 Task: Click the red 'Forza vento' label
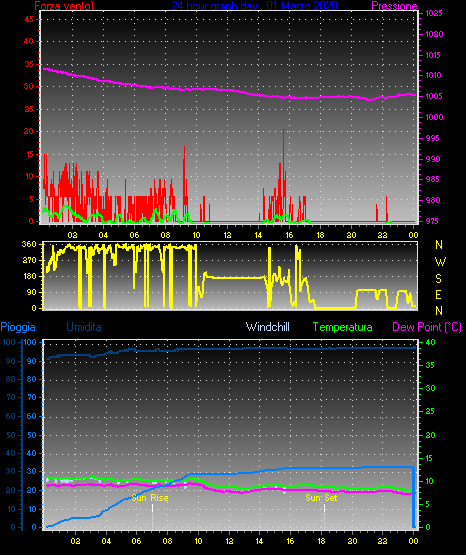point(64,6)
